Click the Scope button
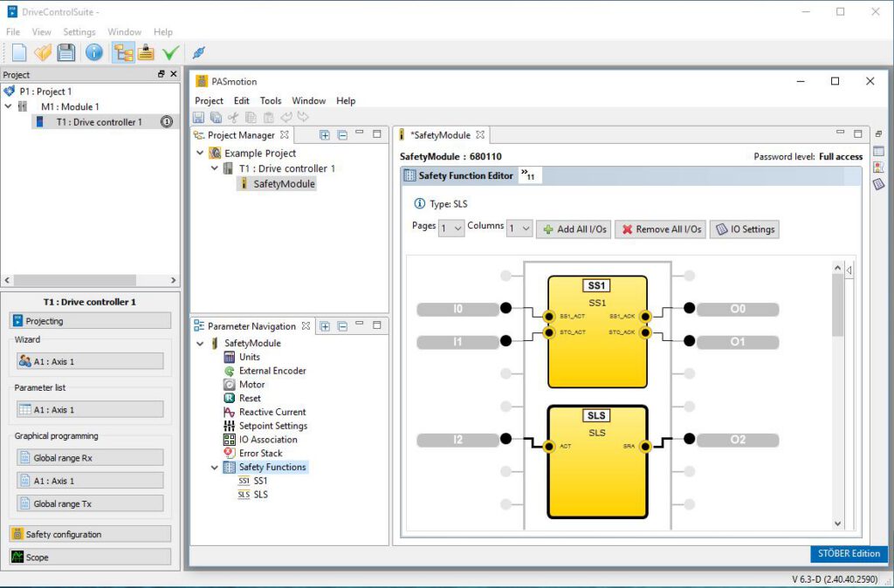The height and width of the screenshot is (588, 894). tap(90, 557)
